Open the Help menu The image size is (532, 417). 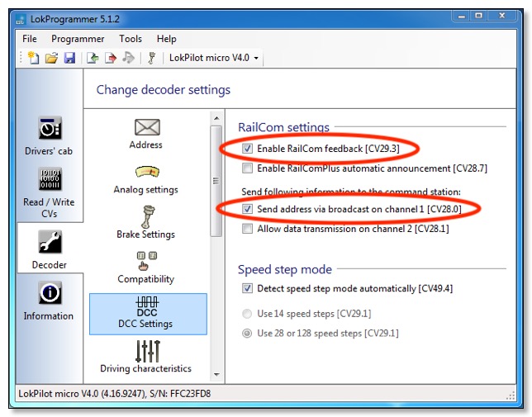point(167,39)
